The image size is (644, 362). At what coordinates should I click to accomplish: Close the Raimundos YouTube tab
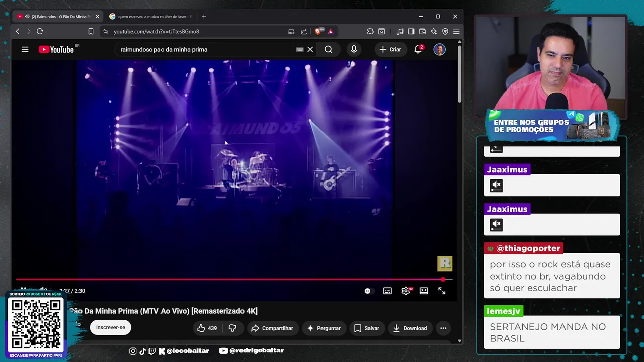tap(97, 16)
